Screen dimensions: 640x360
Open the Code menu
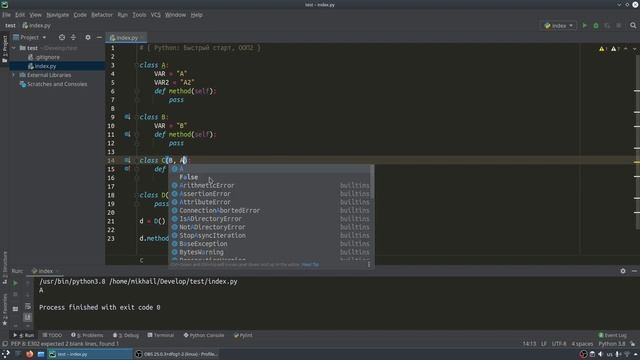pos(80,15)
